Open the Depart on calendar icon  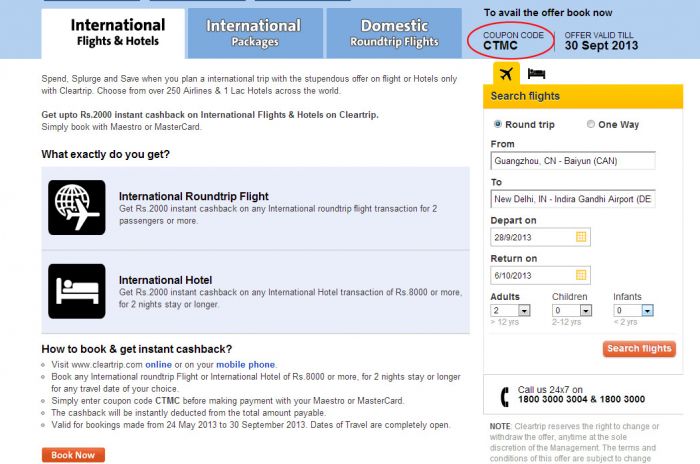(581, 237)
